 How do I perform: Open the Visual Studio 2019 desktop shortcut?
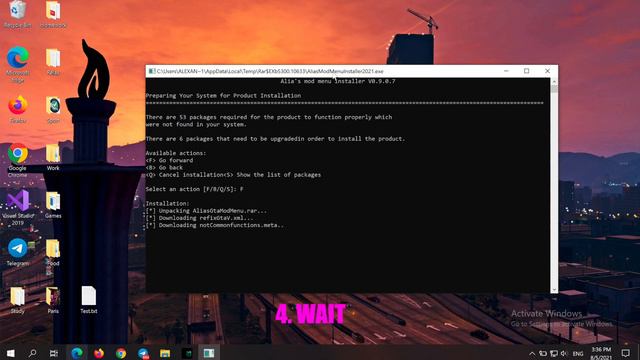(x=18, y=208)
